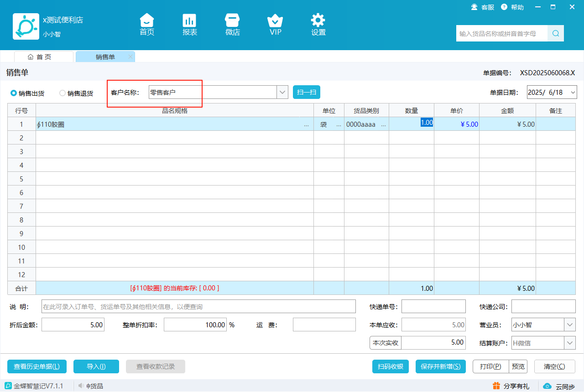Click the 折后金额 input field
This screenshot has width=584, height=392.
73,325
